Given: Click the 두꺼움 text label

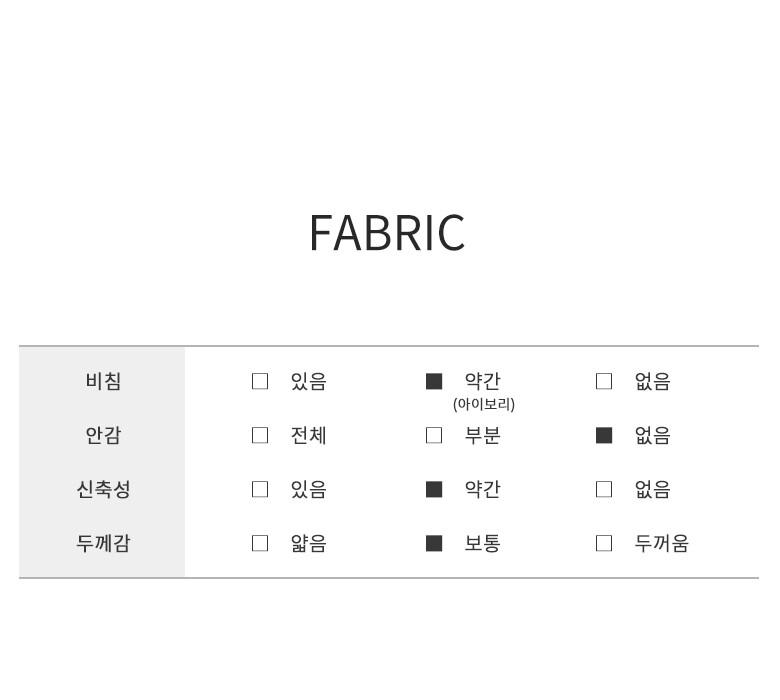Looking at the screenshot, I should [661, 543].
